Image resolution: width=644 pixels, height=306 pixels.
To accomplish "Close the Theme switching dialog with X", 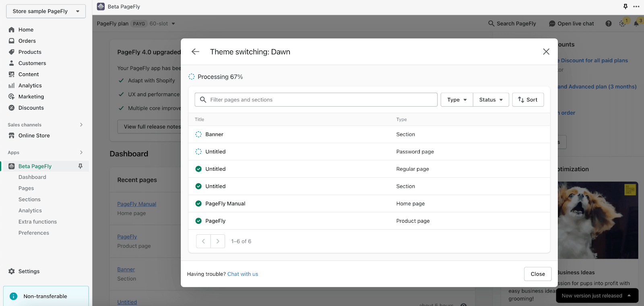I will coord(546,52).
